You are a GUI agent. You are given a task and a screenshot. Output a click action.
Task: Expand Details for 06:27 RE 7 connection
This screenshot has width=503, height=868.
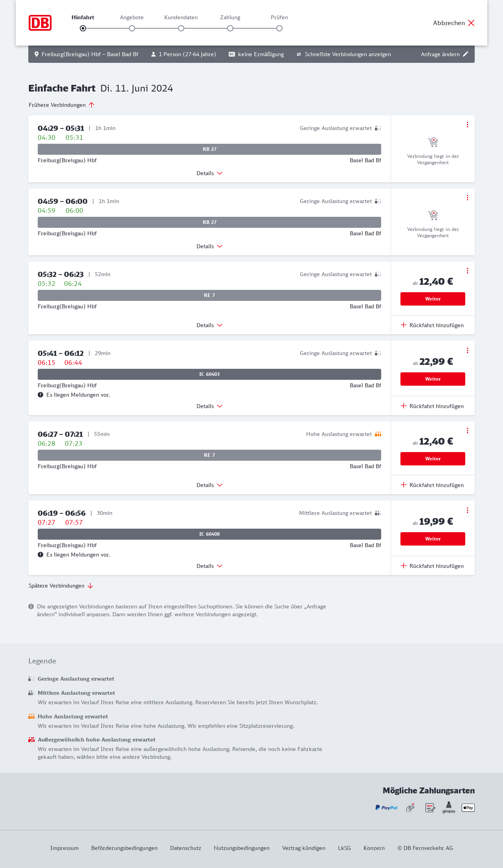click(209, 485)
